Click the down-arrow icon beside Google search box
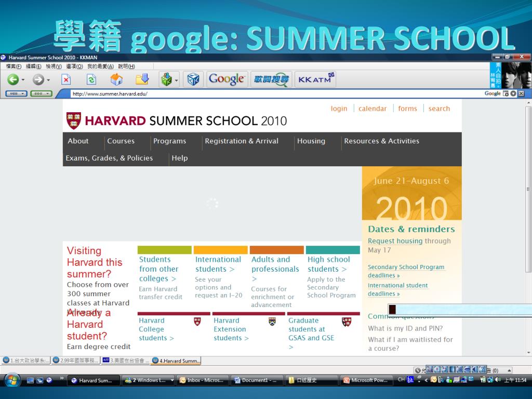The width and height of the screenshot is (532, 399). (x=513, y=94)
